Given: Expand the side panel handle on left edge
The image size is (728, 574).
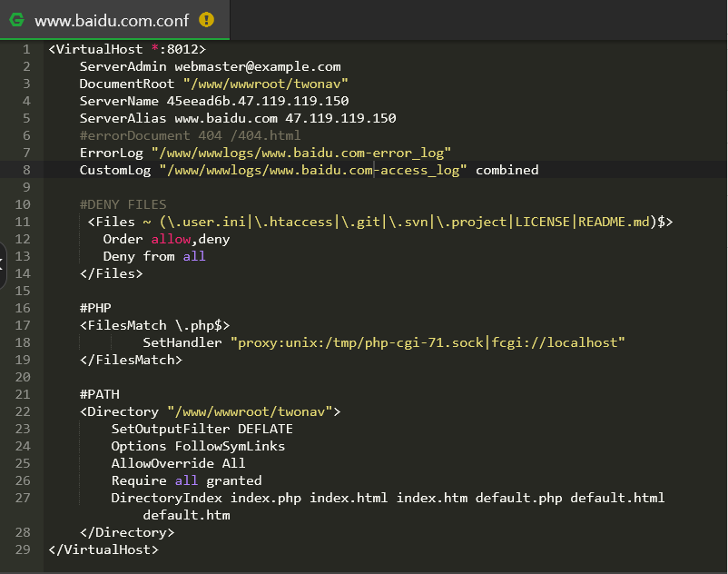Looking at the screenshot, I should point(3,264).
